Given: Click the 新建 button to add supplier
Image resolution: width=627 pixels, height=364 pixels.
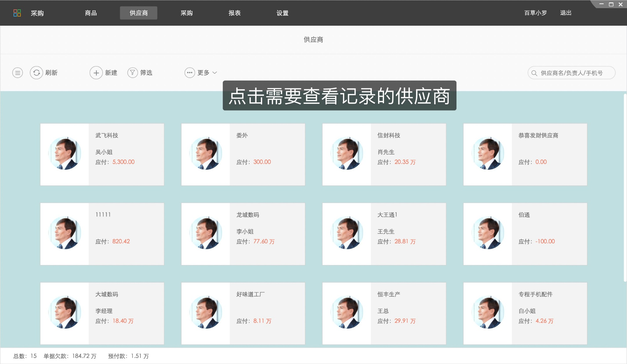Looking at the screenshot, I should pyautogui.click(x=111, y=72).
